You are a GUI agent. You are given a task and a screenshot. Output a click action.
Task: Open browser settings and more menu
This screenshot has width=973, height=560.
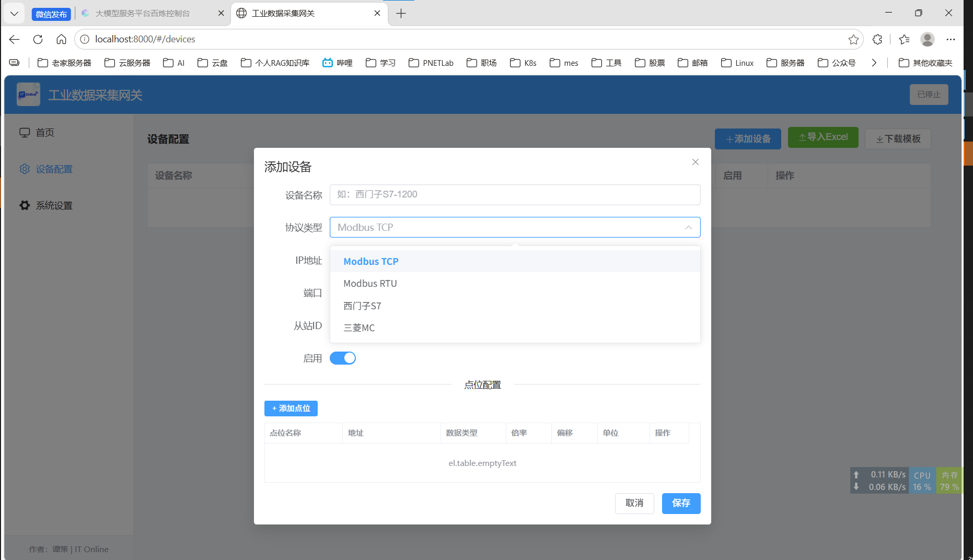[x=951, y=39]
